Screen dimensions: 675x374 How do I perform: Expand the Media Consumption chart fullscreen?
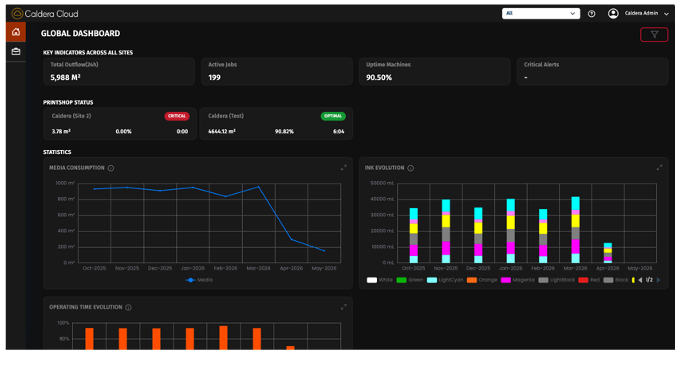(344, 168)
